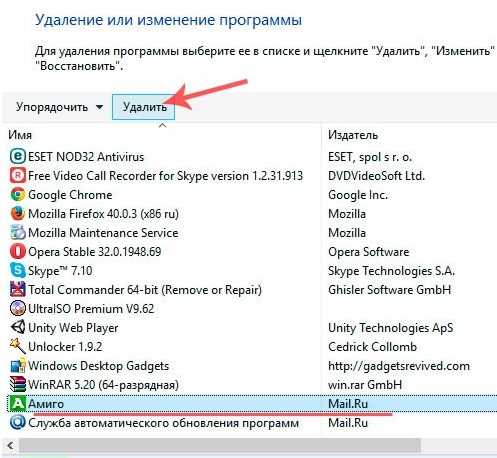
Task: Click the ESET NOD32 Antivirus icon
Action: click(17, 156)
